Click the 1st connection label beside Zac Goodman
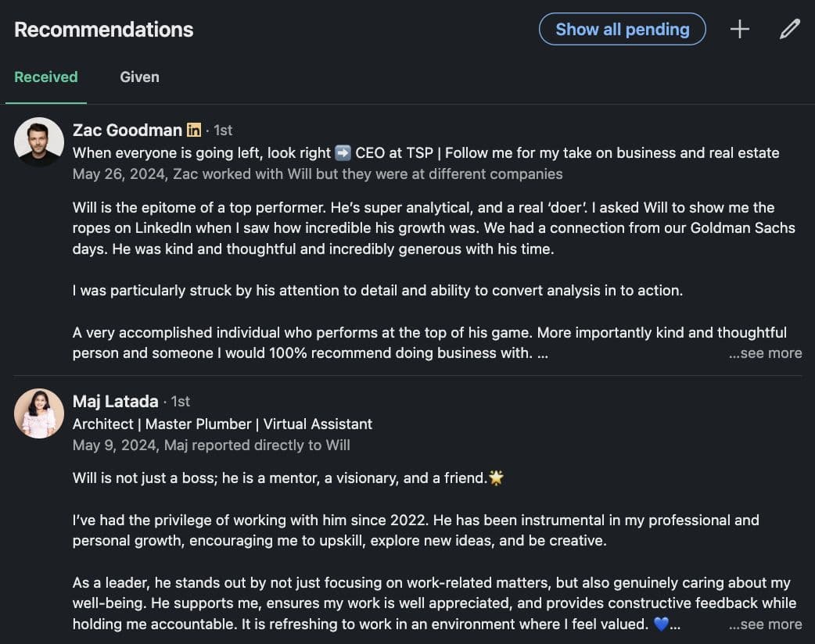 pos(223,130)
